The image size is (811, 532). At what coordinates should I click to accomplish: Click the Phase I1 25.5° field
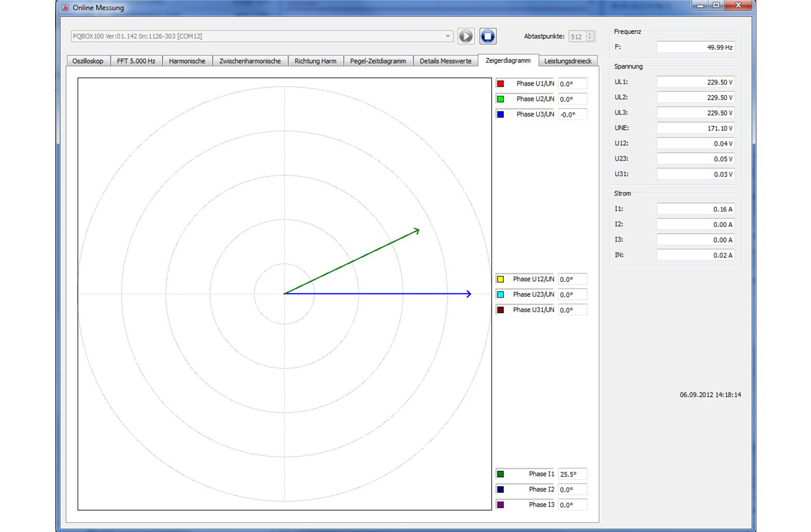tap(572, 474)
